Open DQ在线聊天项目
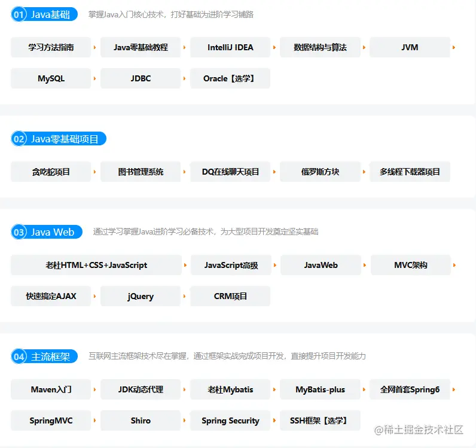 coord(230,172)
